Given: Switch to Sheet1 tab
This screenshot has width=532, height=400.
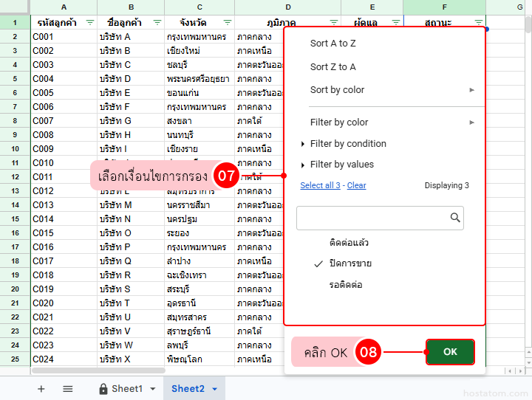Looking at the screenshot, I should pos(127,389).
